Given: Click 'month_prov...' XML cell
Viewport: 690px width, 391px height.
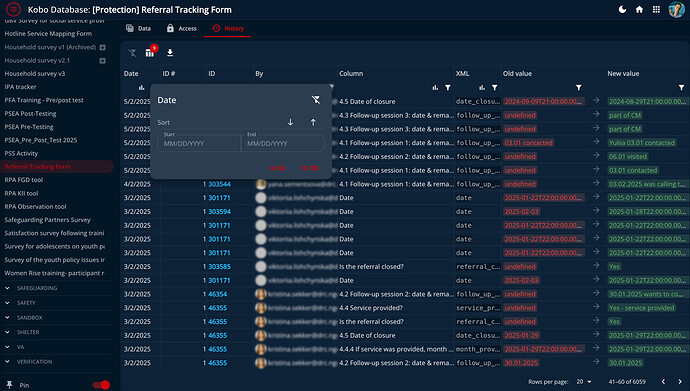Looking at the screenshot, I should (x=478, y=349).
